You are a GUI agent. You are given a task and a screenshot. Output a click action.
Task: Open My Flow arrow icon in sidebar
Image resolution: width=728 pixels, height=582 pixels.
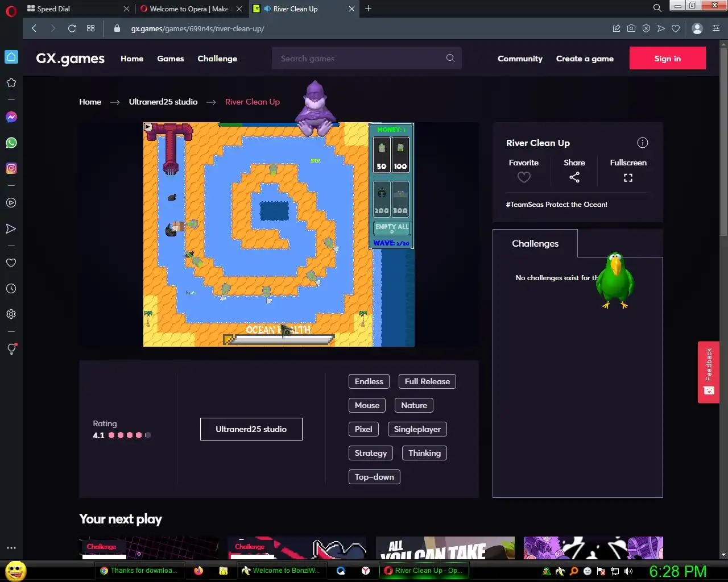[11, 228]
